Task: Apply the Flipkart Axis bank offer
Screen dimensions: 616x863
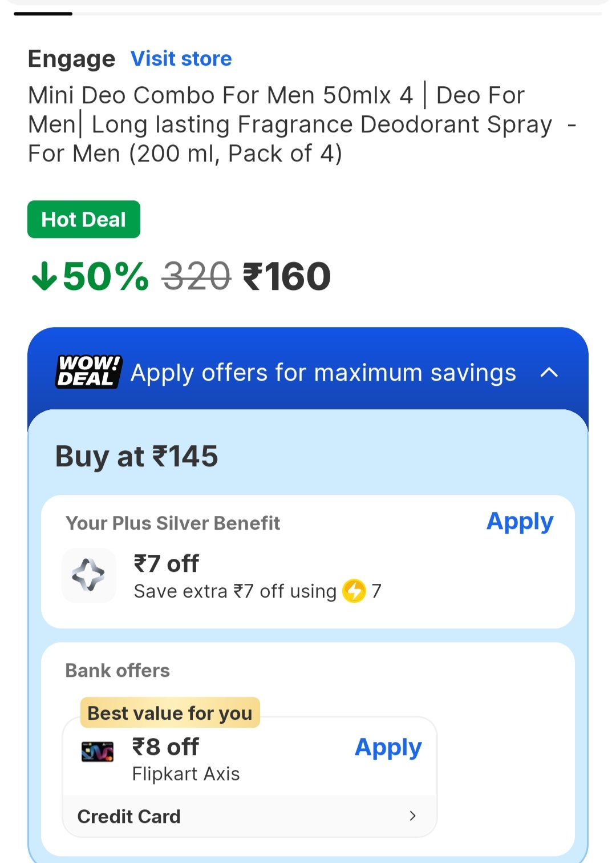Action: pyautogui.click(x=388, y=748)
